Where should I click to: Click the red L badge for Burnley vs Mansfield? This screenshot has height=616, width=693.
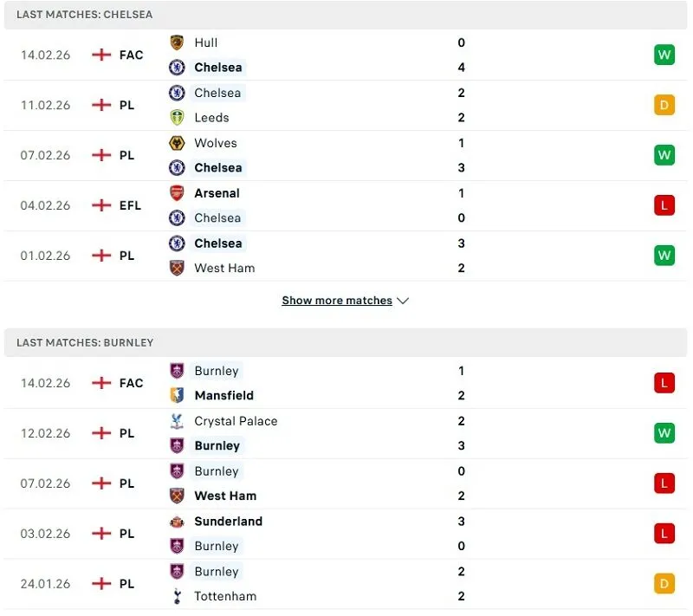(x=664, y=382)
